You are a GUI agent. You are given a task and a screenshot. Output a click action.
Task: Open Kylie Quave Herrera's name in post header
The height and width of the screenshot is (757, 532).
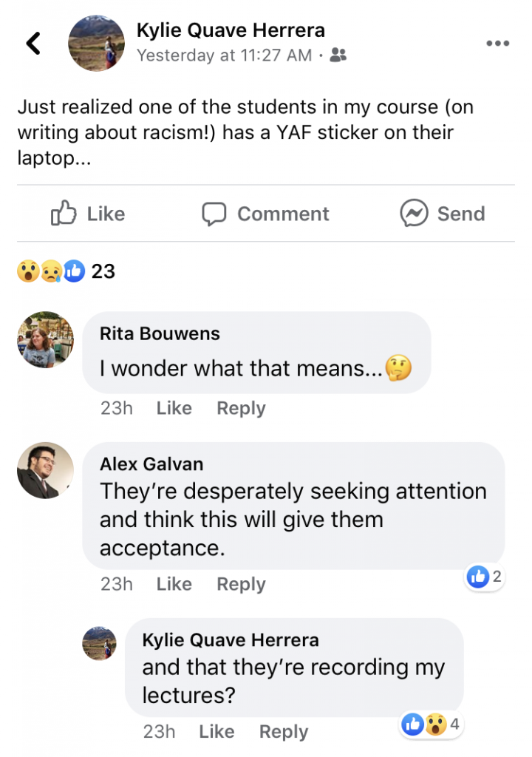(x=231, y=30)
